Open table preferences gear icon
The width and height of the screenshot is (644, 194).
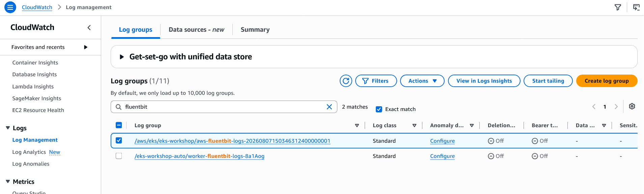coord(632,106)
